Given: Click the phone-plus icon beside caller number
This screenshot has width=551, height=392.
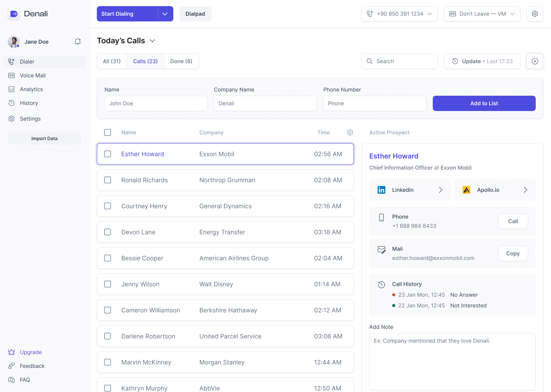Looking at the screenshot, I should [x=370, y=14].
